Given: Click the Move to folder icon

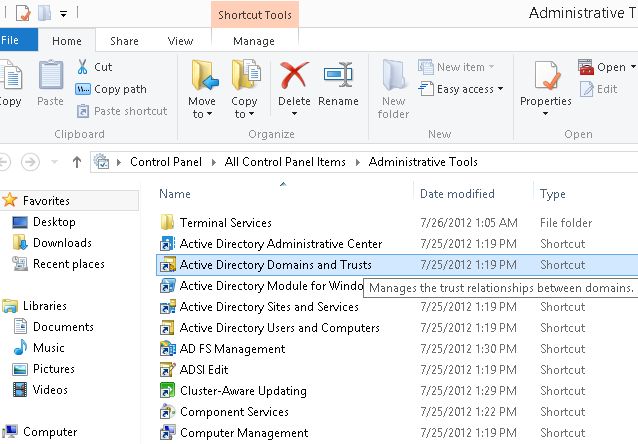Looking at the screenshot, I should pos(202,76).
